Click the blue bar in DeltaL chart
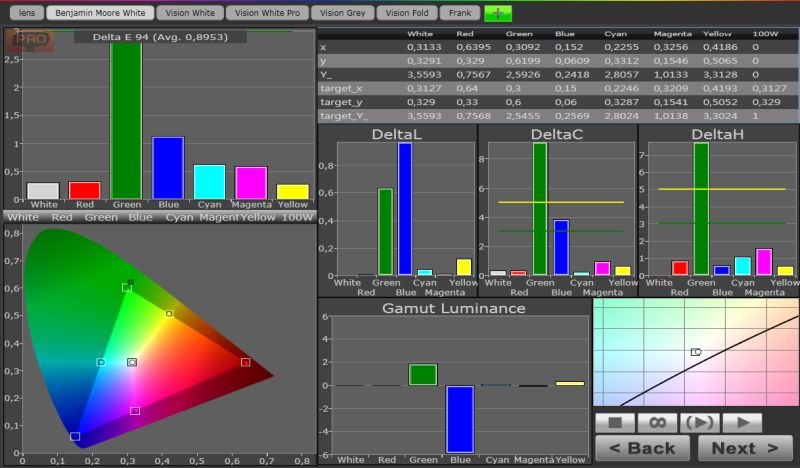Viewport: 800px width, 468px height. 405,209
